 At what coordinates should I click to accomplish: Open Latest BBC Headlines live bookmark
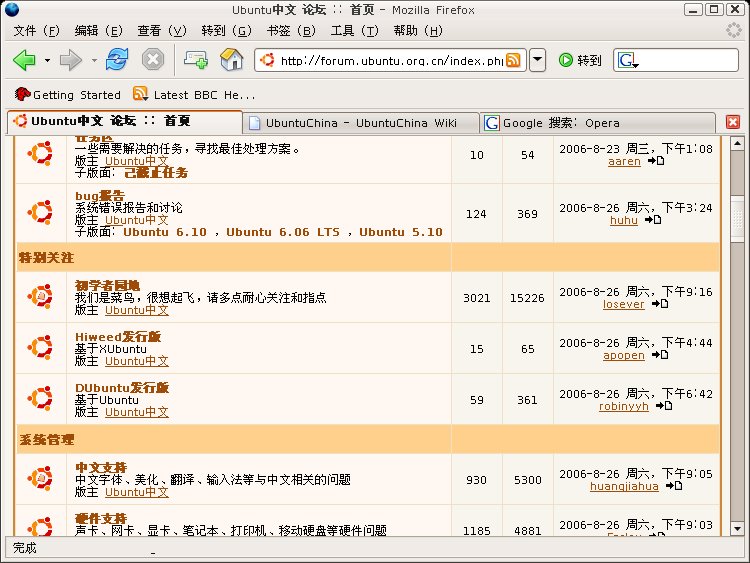(194, 95)
